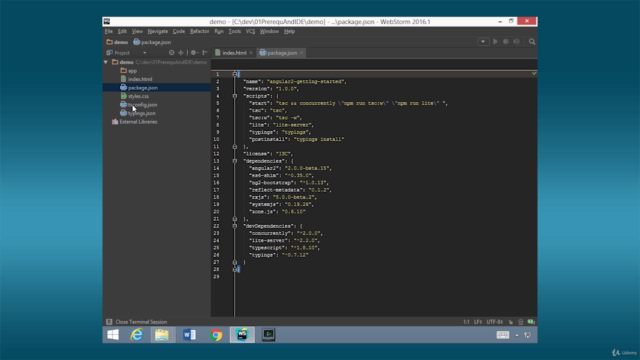Open the Tools menu

pos(235,31)
